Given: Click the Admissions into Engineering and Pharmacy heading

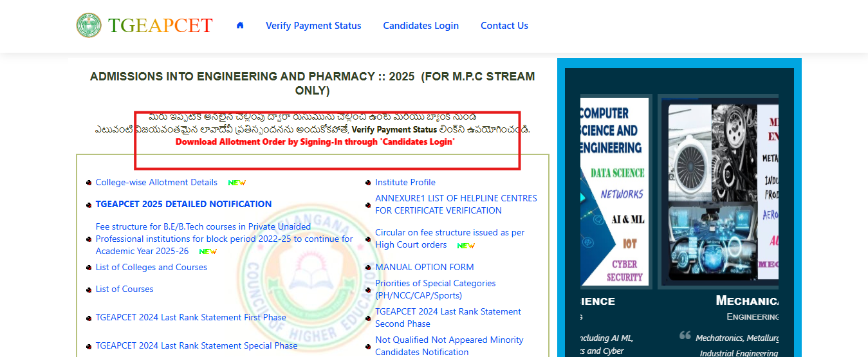Looking at the screenshot, I should point(312,84).
